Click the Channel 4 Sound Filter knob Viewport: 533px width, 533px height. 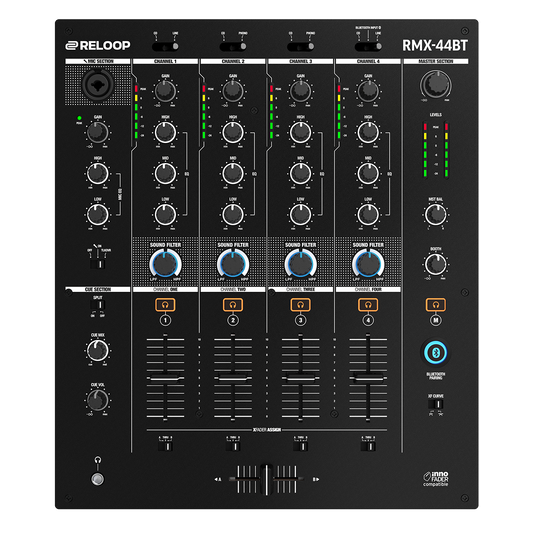[368, 264]
